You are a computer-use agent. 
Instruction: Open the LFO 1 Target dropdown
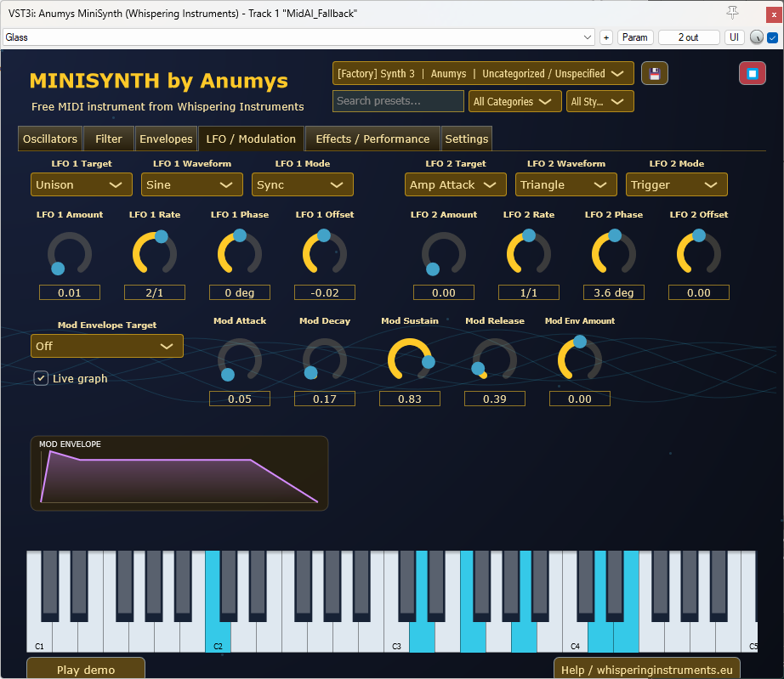[82, 185]
